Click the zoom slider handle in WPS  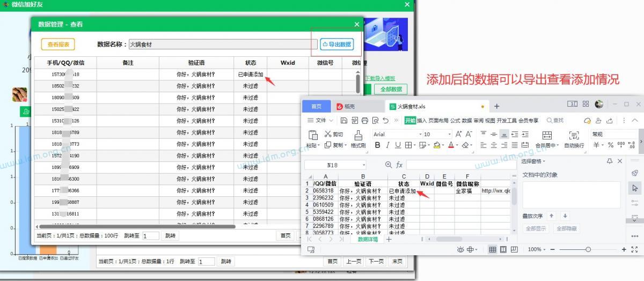[x=588, y=249]
